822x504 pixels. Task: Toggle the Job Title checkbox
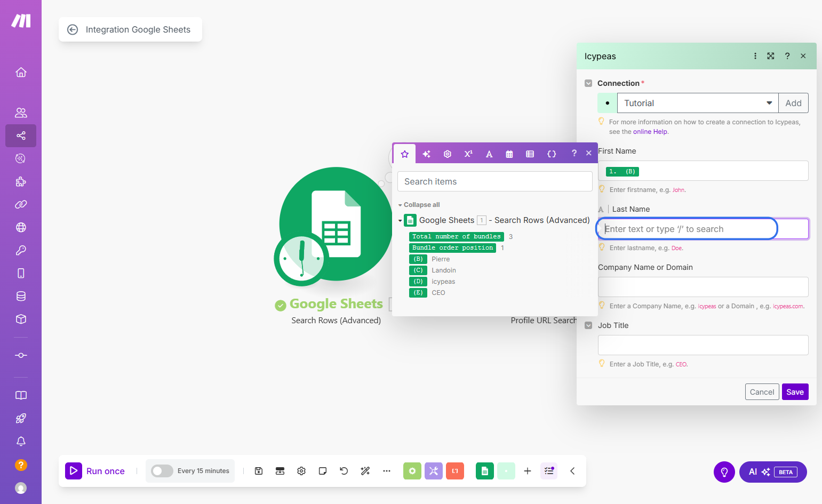pyautogui.click(x=588, y=325)
